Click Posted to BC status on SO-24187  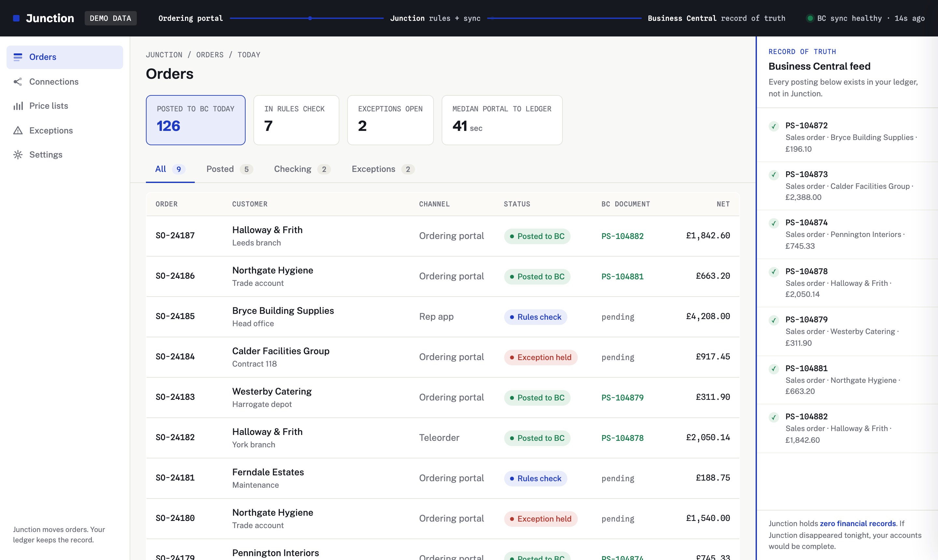click(537, 236)
